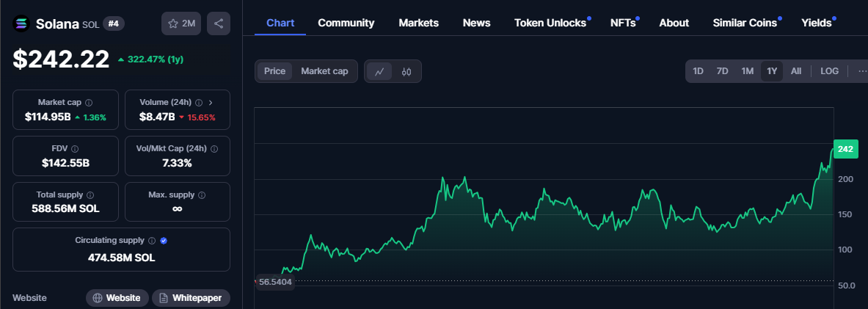Click the 7.33% Vol/Mkt Cap value
Image resolution: width=868 pixels, height=309 pixels.
[x=177, y=163]
